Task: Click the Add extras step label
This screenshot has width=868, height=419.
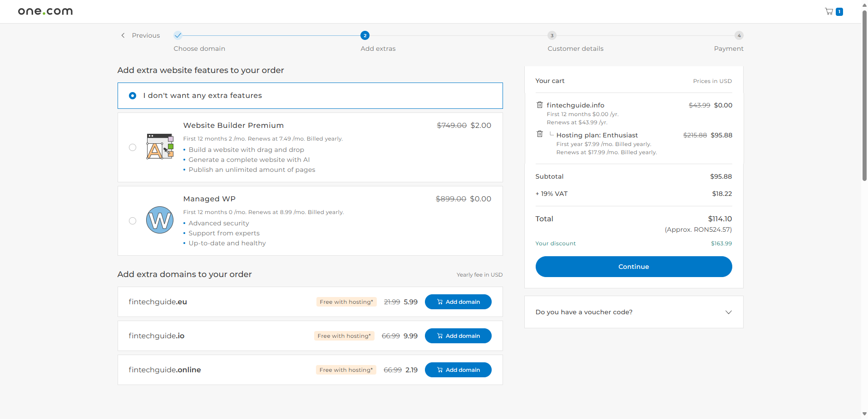Action: 378,49
